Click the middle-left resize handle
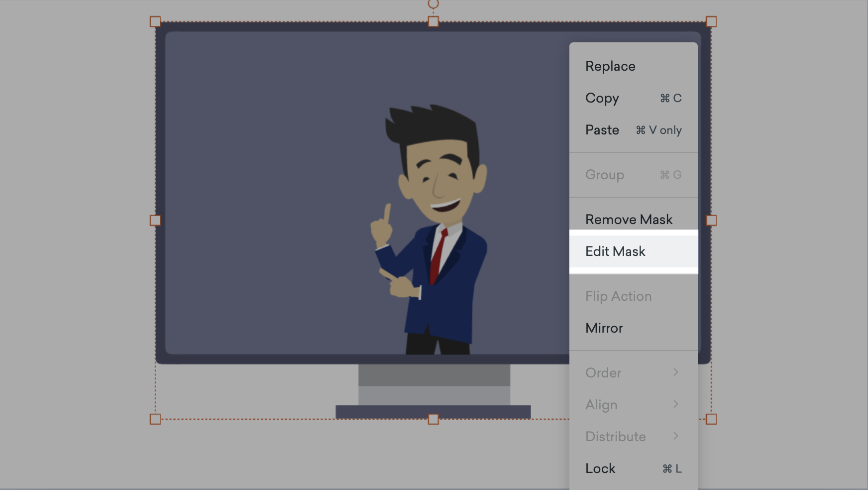Screen dimensions: 868x490 (x=155, y=220)
